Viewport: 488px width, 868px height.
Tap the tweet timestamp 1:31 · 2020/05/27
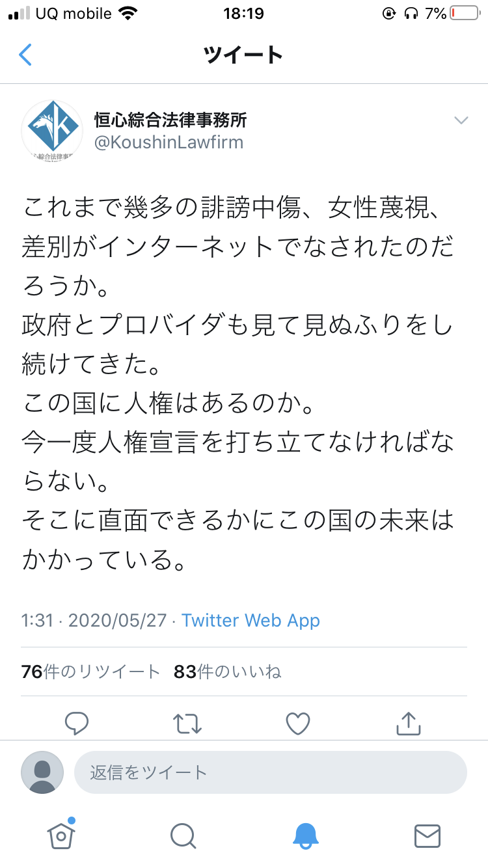[x=94, y=620]
